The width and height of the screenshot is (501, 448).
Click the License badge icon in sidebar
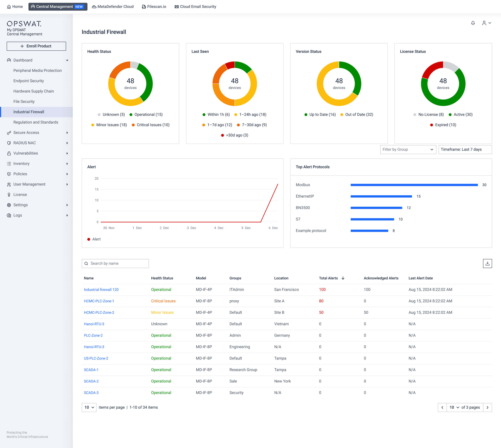coord(9,194)
